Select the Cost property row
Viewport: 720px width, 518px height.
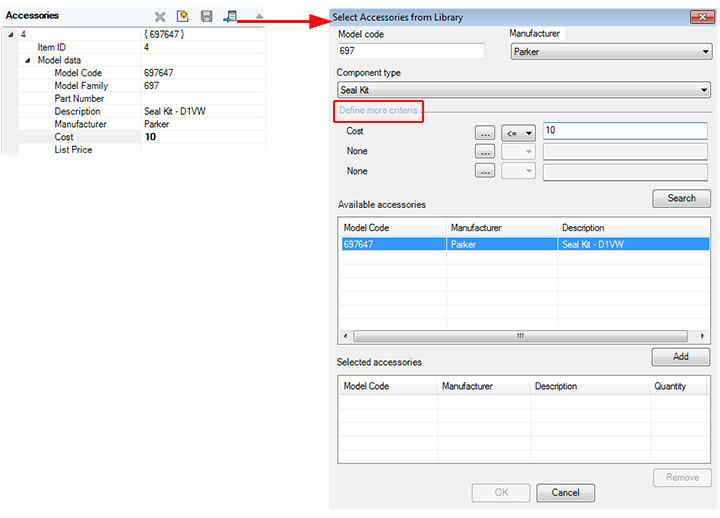(x=141, y=137)
